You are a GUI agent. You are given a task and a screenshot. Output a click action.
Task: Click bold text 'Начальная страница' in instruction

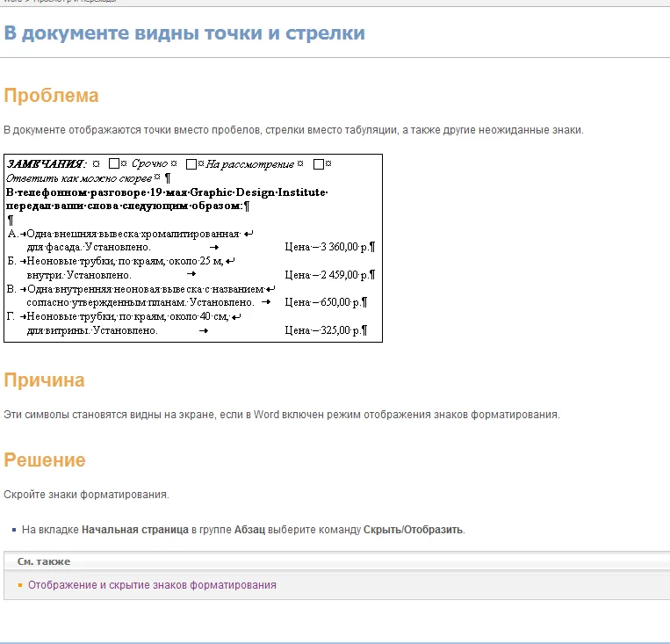click(x=135, y=530)
